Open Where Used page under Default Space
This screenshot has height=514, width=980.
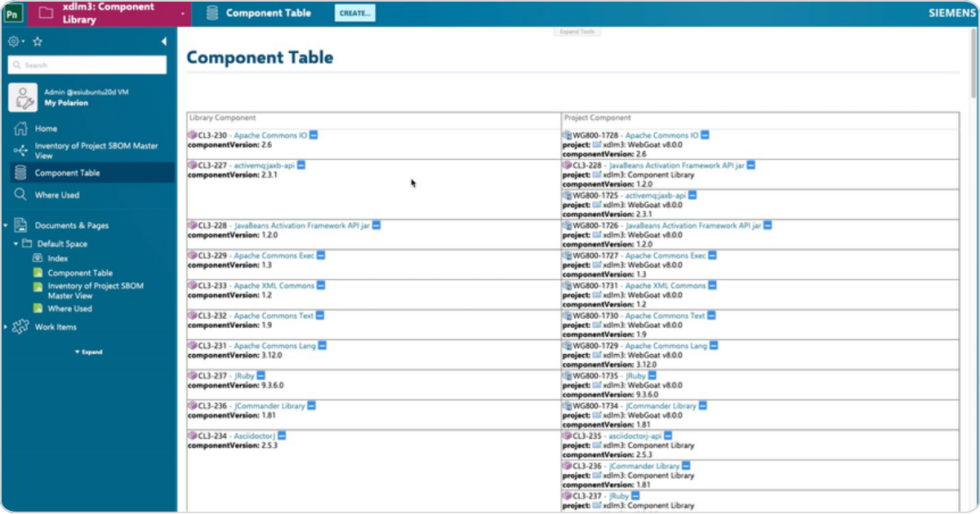coord(69,309)
